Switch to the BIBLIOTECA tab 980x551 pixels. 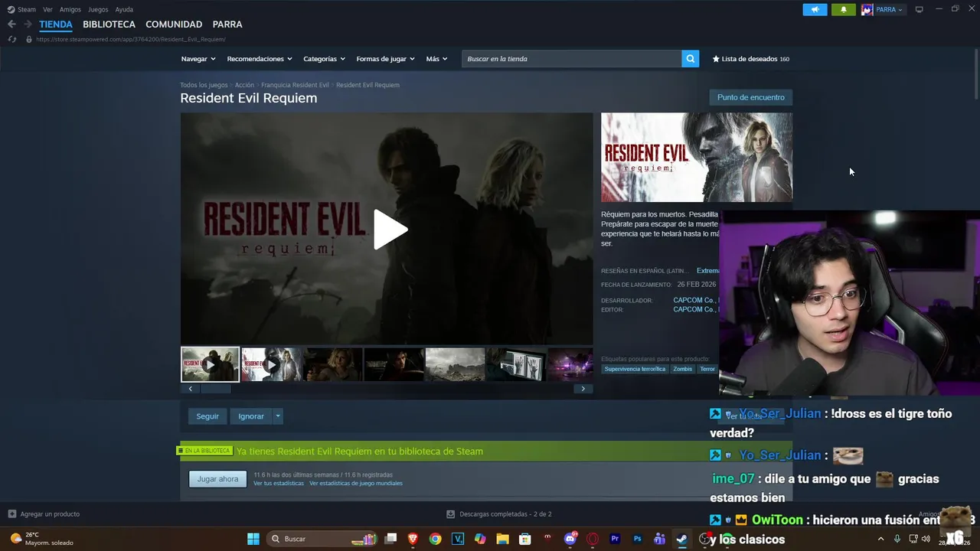pos(109,24)
